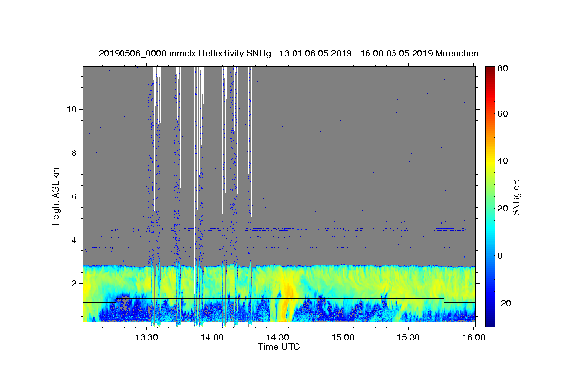588x392 pixels.
Task: Click the 14:30 time tick label
Action: click(x=277, y=338)
